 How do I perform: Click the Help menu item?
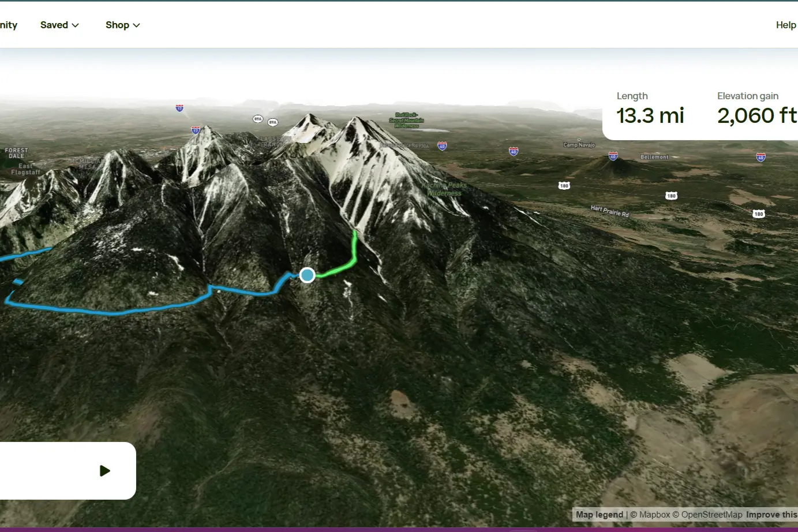click(786, 25)
